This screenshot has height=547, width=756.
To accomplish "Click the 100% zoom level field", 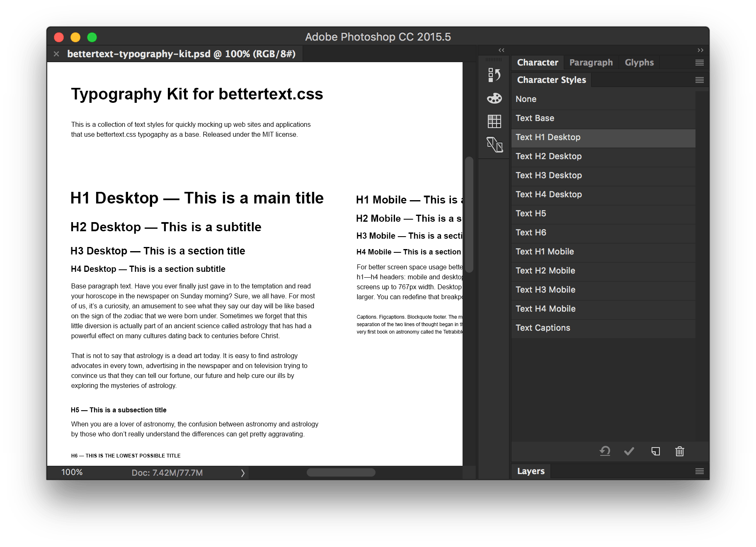I will (x=72, y=472).
